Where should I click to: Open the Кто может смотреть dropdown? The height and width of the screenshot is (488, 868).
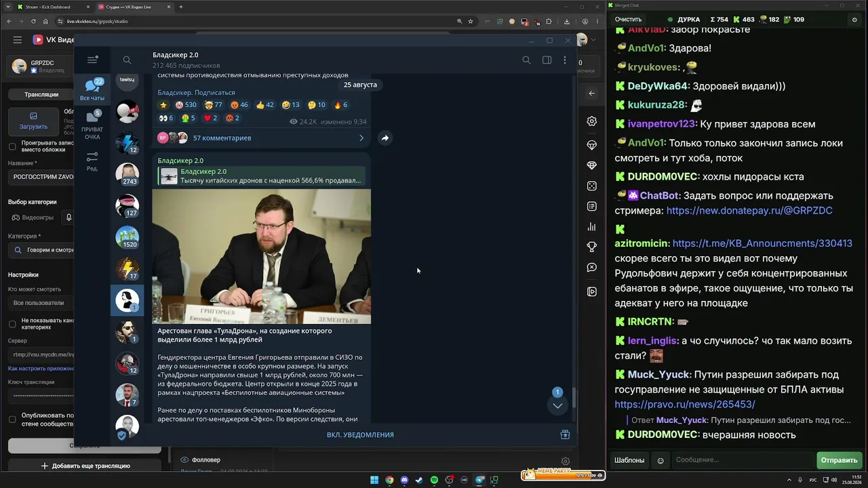(x=41, y=303)
